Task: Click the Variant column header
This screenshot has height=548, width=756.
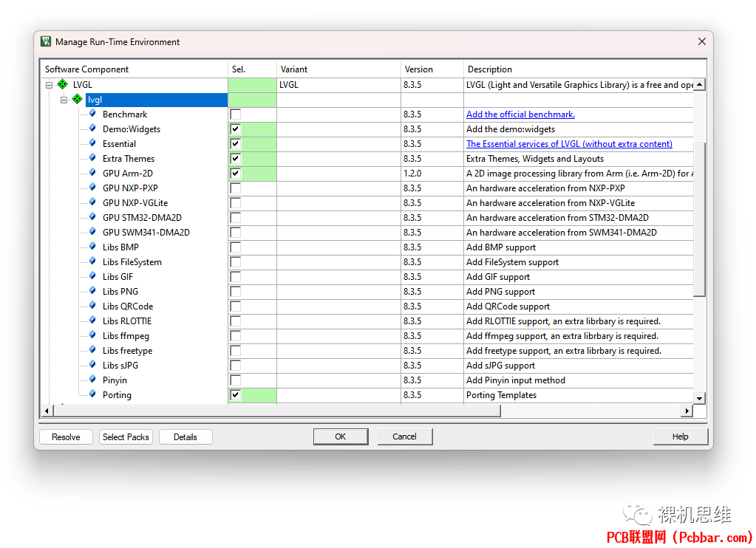Action: (x=339, y=69)
